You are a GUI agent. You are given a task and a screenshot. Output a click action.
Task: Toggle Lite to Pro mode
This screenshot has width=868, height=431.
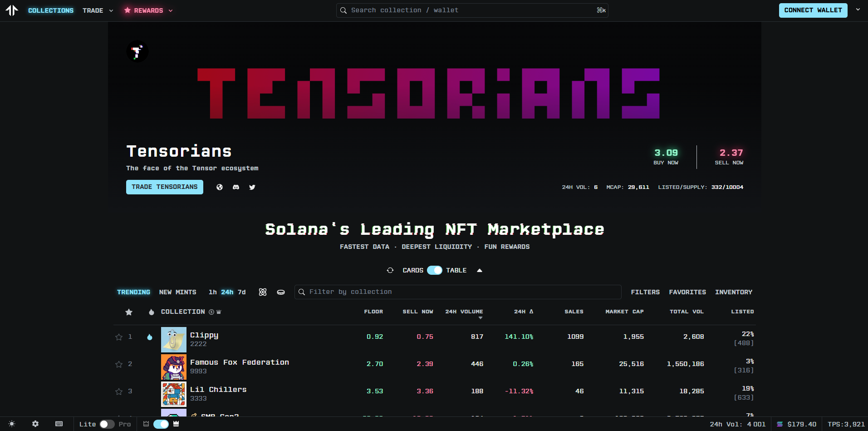point(107,424)
